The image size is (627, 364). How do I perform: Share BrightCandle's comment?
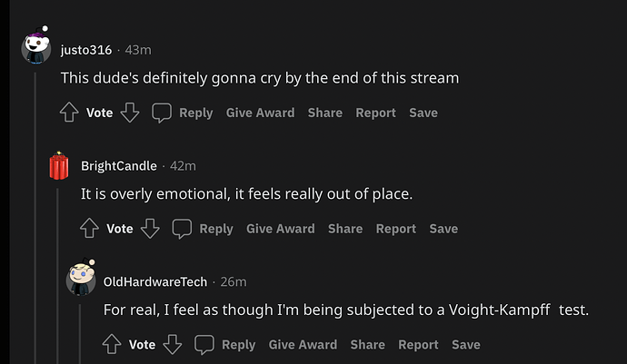click(345, 229)
